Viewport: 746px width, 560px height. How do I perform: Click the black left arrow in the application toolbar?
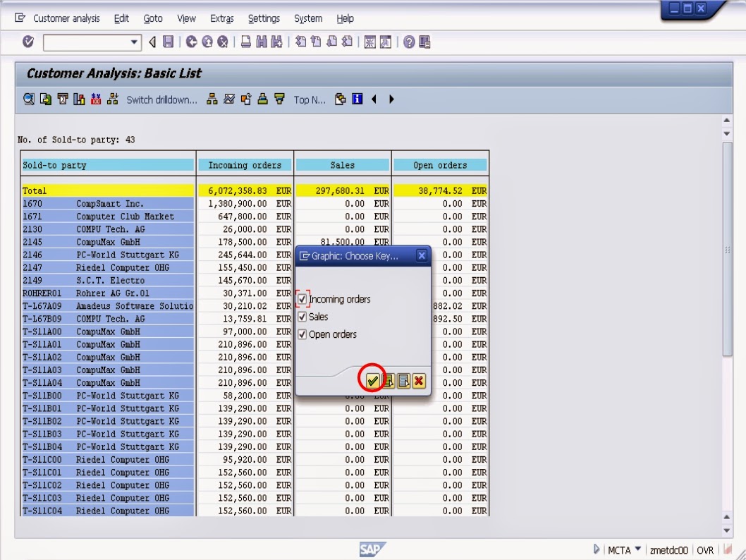tap(374, 99)
